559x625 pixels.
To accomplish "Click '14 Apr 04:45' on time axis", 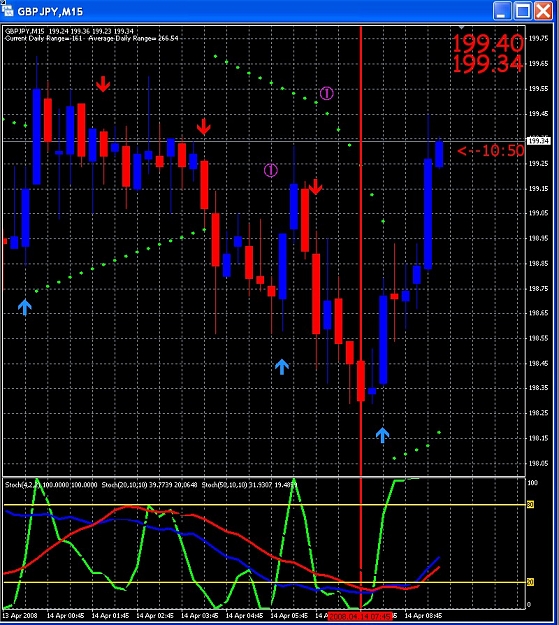I will (244, 615).
